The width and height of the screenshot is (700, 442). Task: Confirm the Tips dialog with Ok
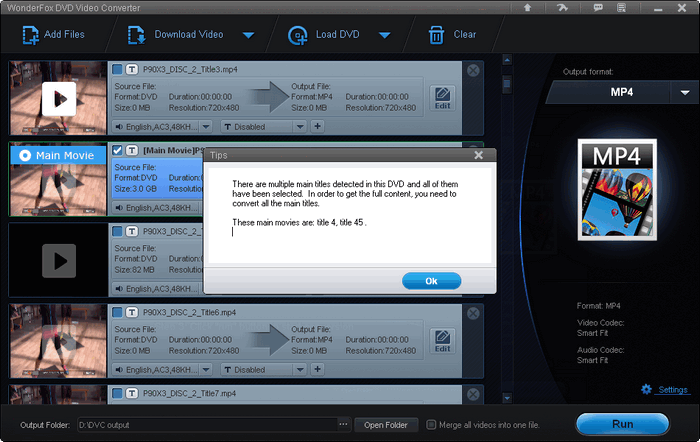tap(431, 281)
